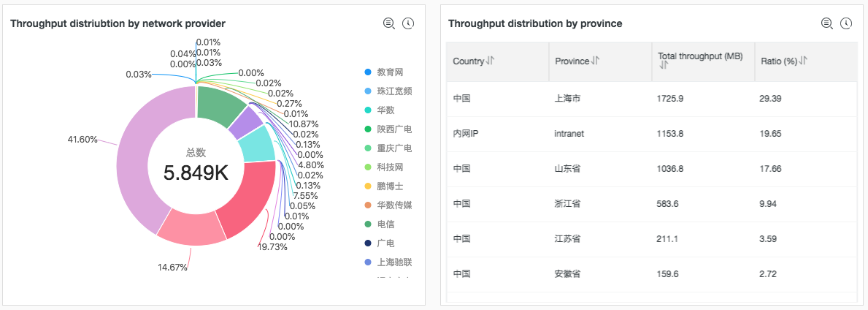The height and width of the screenshot is (310, 868).
Task: Open time range icon in network provider panel
Action: point(408,23)
